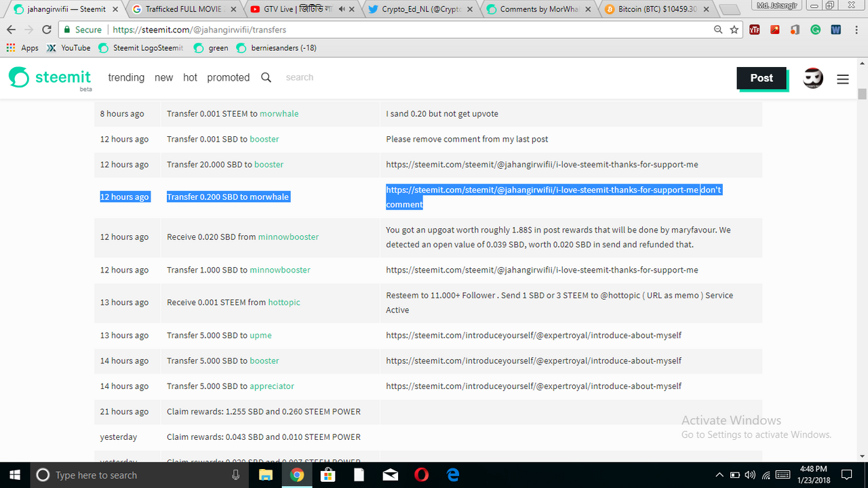Open the promoted posts feed

(x=229, y=77)
